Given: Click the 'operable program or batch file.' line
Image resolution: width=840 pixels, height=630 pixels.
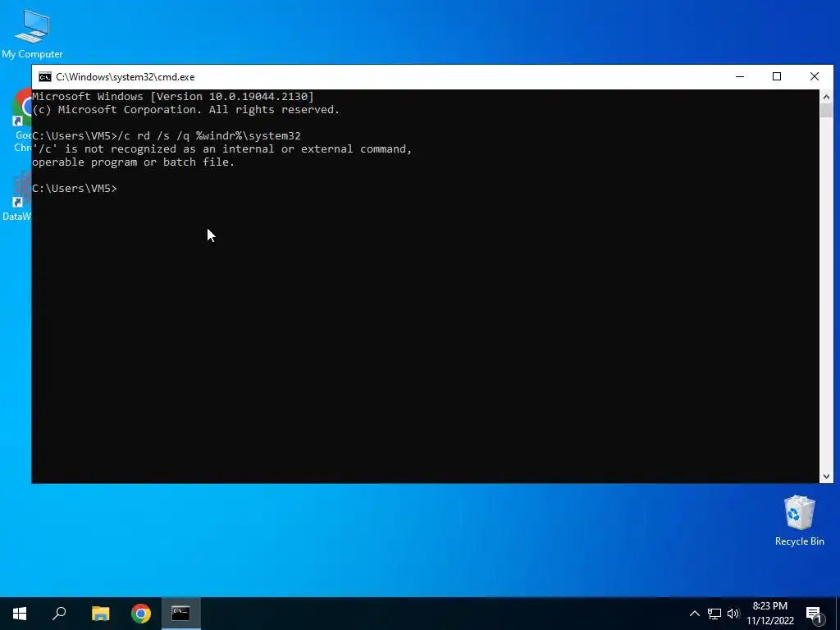Looking at the screenshot, I should 134,162.
